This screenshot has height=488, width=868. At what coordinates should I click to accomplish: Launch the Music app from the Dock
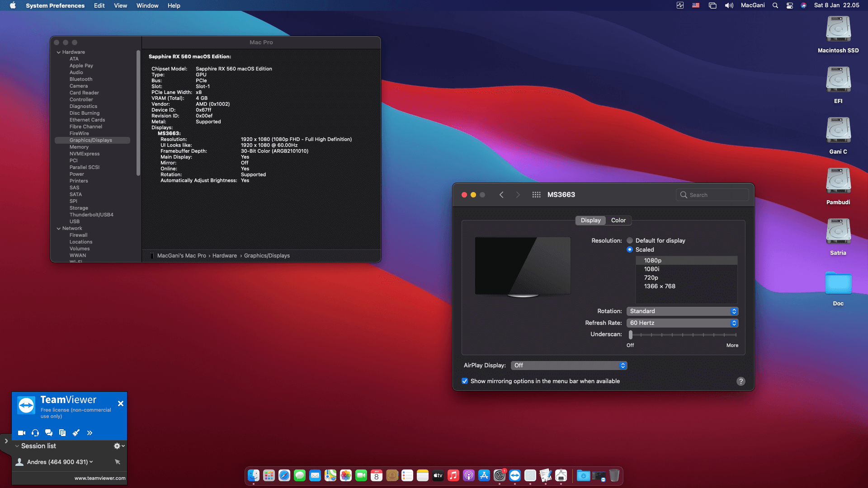pos(453,475)
